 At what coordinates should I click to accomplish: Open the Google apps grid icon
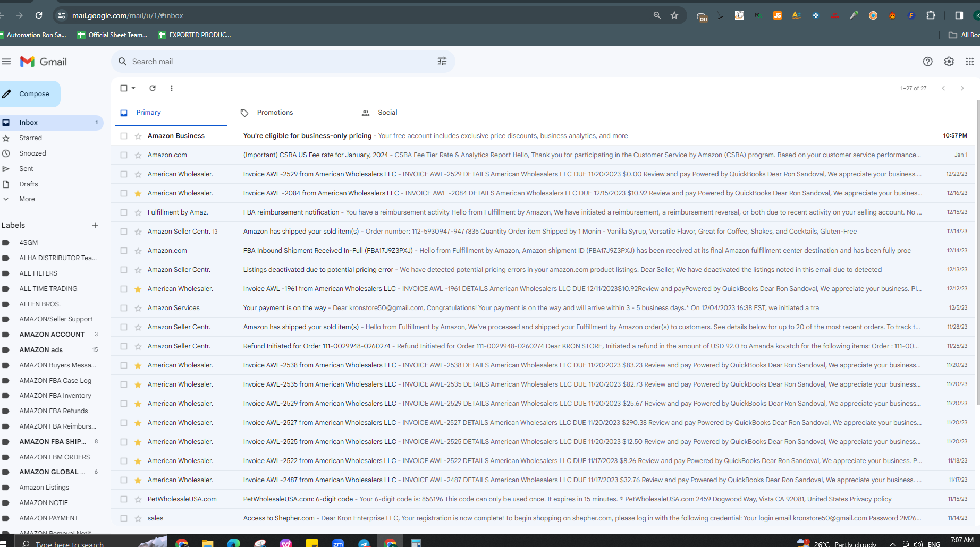click(x=970, y=62)
